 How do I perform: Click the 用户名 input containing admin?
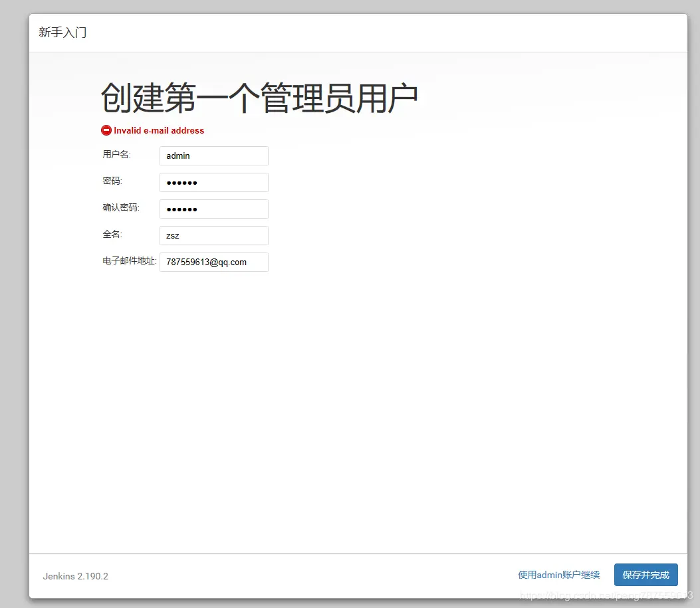tap(213, 155)
